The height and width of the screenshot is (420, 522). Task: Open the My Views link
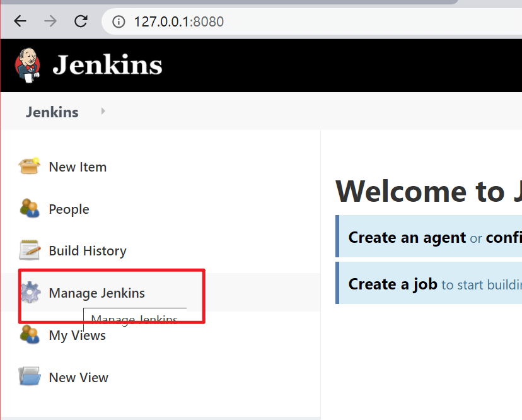[78, 335]
